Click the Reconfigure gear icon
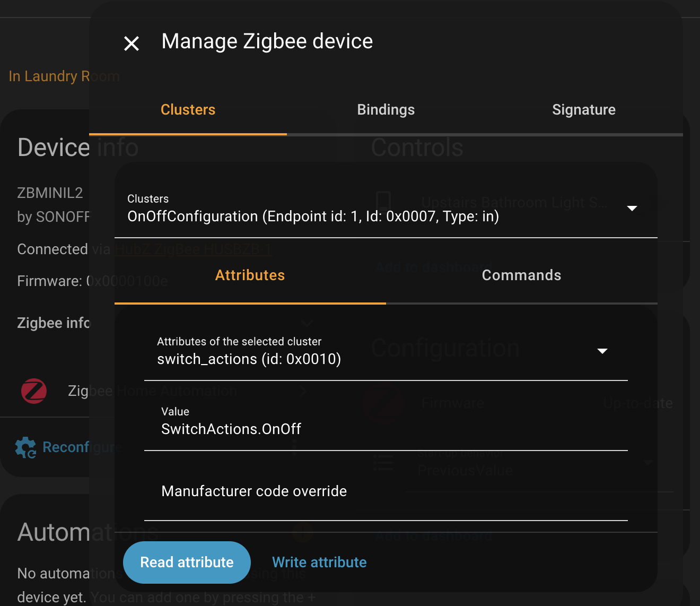700x606 pixels. [x=25, y=447]
